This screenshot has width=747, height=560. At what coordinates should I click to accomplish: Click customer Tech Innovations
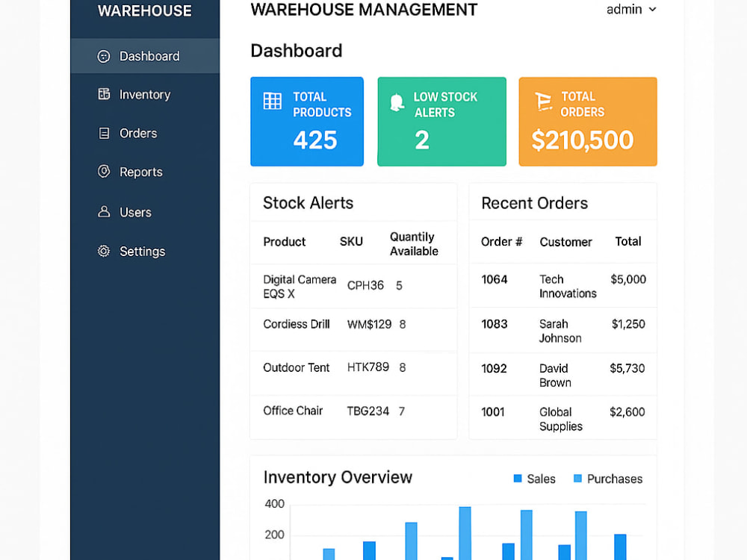tap(568, 286)
